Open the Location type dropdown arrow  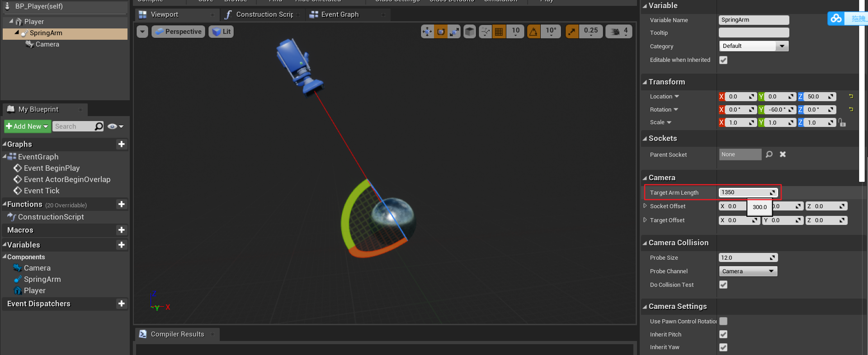tap(677, 97)
